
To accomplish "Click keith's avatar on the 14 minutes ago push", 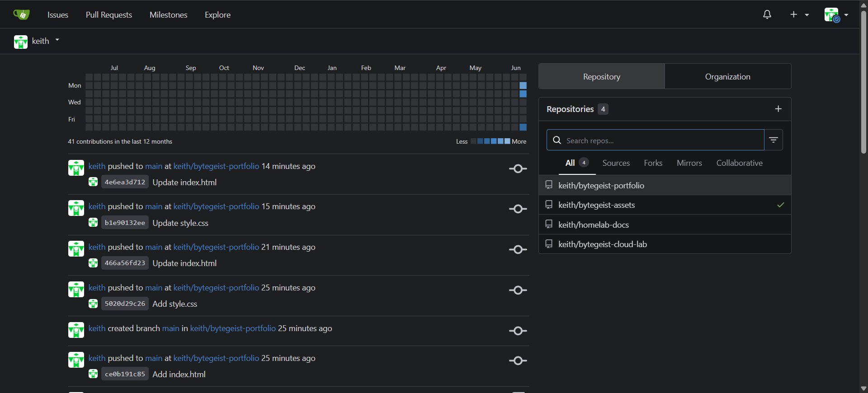I will click(76, 168).
